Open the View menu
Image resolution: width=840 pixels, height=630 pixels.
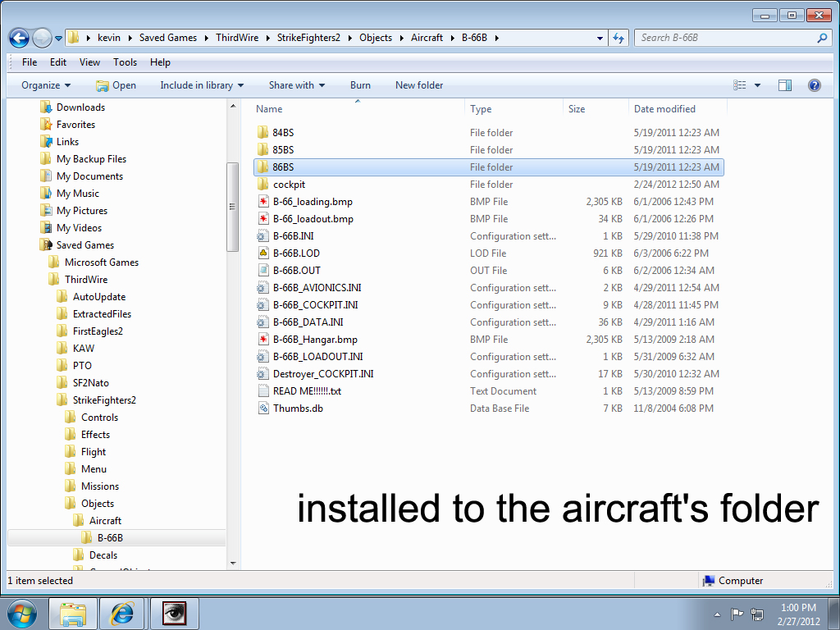pos(89,62)
